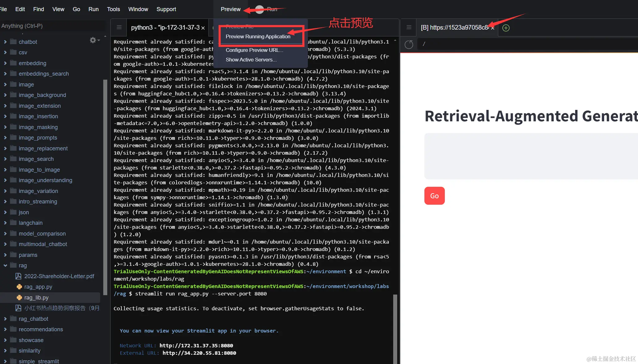
Task: Reload the preview with the refresh icon
Action: (x=409, y=44)
